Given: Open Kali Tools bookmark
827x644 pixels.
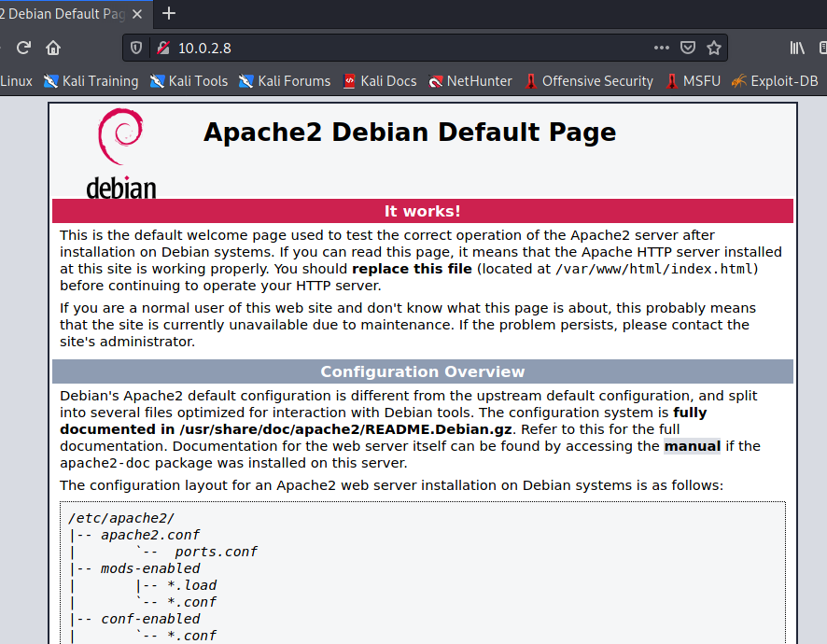Looking at the screenshot, I should [x=189, y=81].
